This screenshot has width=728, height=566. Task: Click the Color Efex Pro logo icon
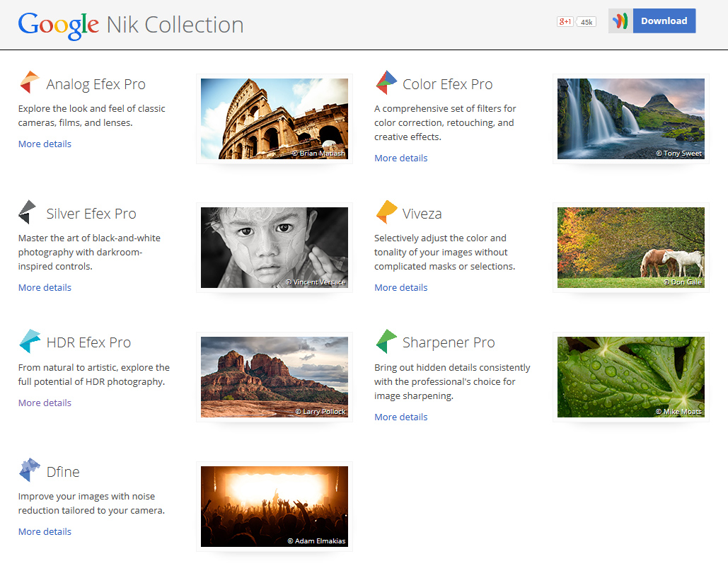tap(386, 83)
